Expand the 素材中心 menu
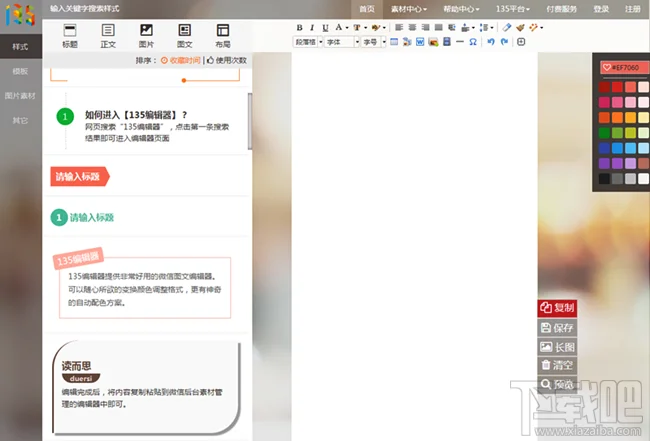The width and height of the screenshot is (650, 441). (x=409, y=9)
